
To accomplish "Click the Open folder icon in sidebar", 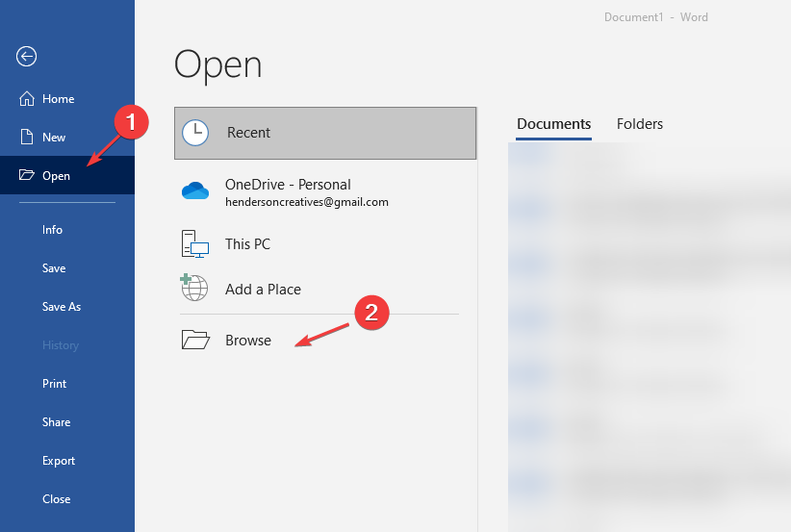I will (26, 176).
